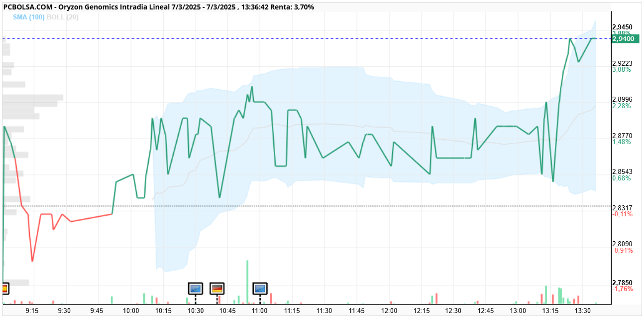This screenshot has height=318, width=644.
Task: Click the 11:30 time axis label
Action: [x=324, y=311]
